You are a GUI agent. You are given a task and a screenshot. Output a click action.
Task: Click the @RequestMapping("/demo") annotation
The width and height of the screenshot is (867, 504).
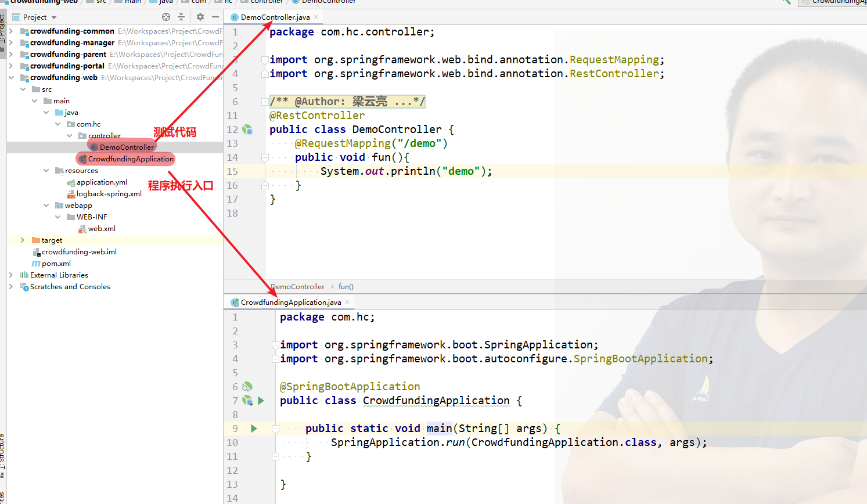point(371,143)
